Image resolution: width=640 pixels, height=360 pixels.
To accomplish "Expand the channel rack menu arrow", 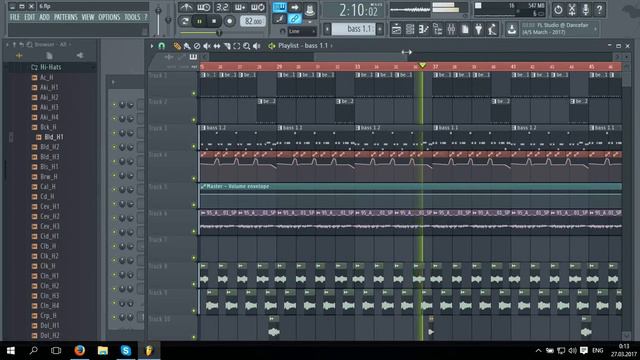I will (113, 82).
